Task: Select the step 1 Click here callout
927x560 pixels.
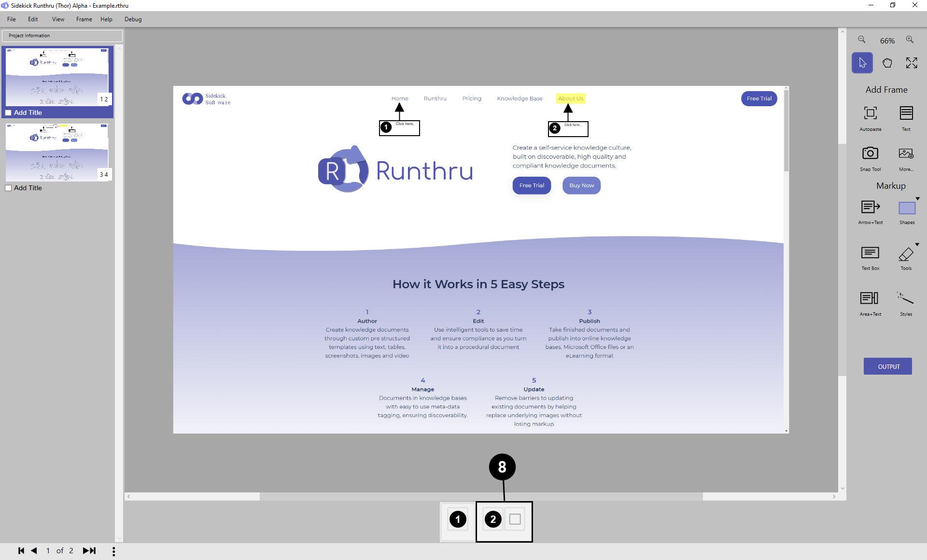Action: 399,128
